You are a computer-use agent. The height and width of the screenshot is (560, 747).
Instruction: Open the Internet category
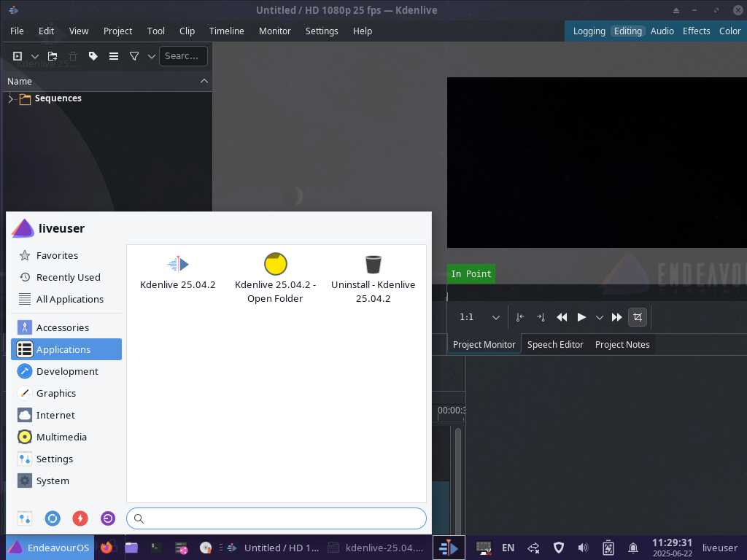click(66, 415)
